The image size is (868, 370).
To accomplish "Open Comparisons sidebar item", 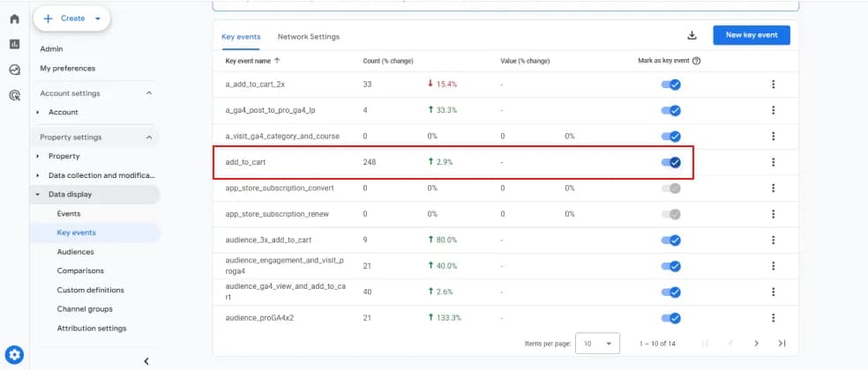I will click(x=80, y=271).
